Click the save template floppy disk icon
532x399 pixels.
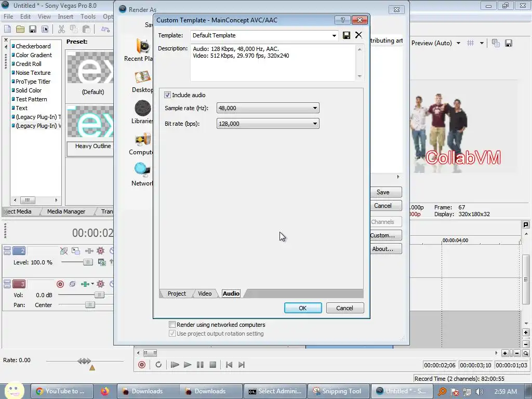tap(347, 35)
